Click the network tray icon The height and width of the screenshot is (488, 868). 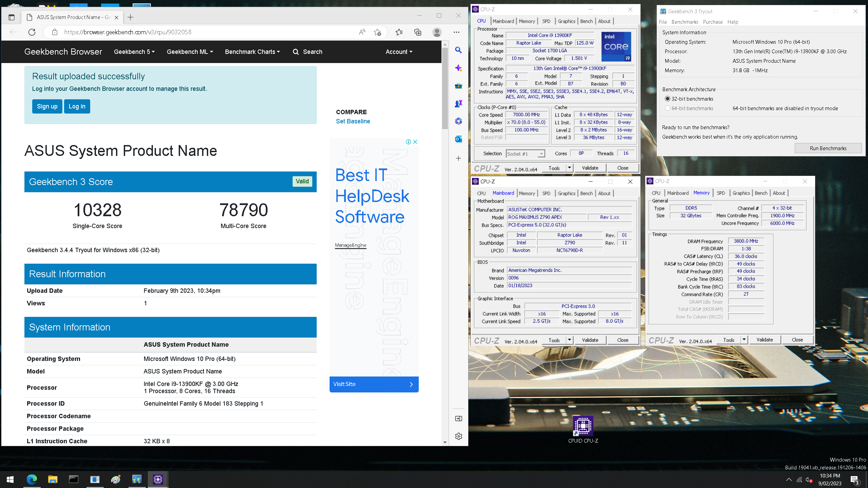(x=799, y=480)
